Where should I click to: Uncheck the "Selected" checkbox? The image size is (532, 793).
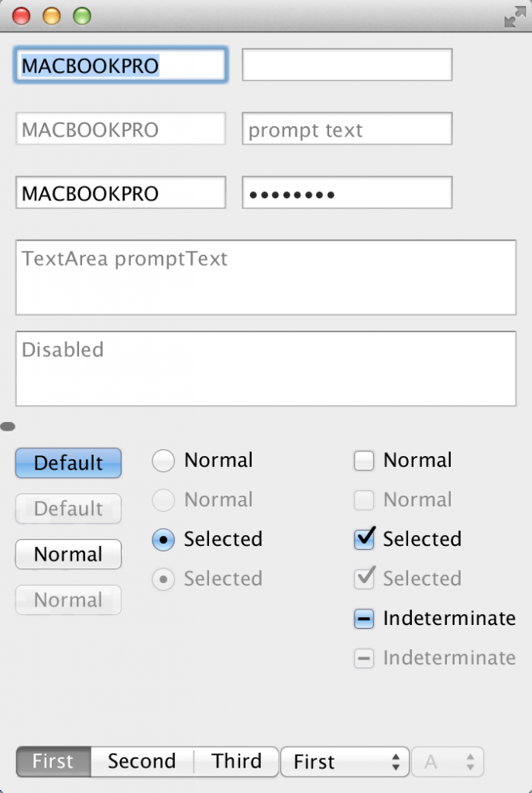pyautogui.click(x=363, y=539)
